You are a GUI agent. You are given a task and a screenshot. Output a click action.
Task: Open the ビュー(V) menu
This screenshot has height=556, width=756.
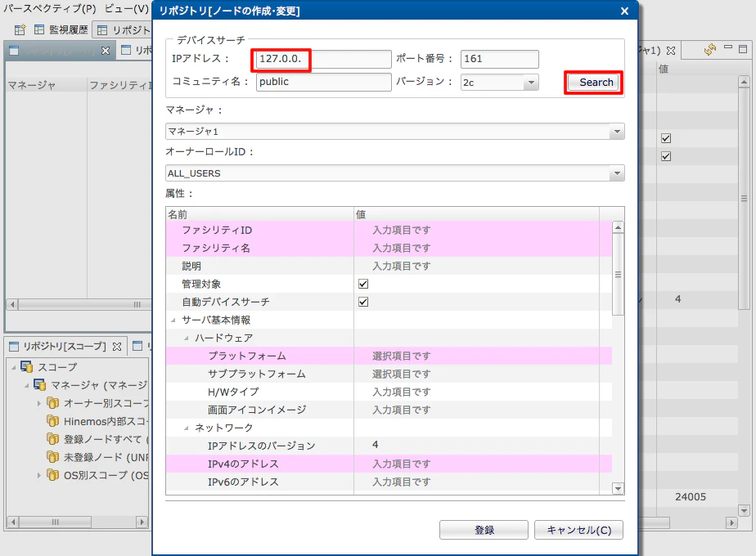127,9
